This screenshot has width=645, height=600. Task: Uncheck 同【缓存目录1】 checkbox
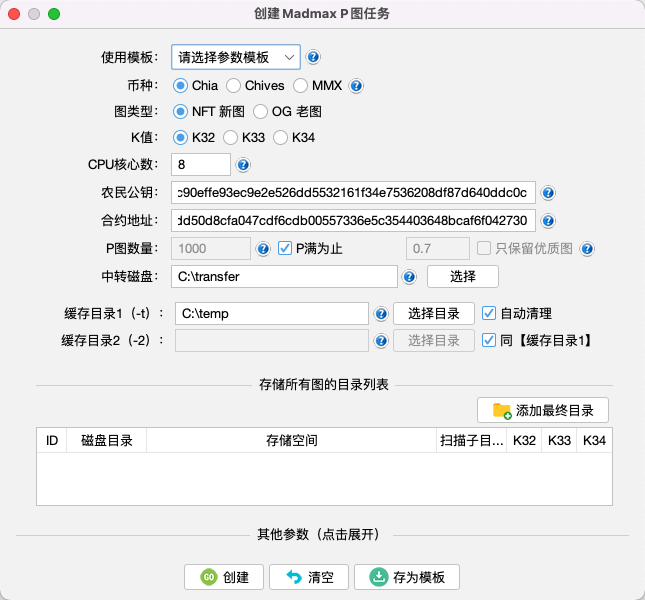(490, 341)
